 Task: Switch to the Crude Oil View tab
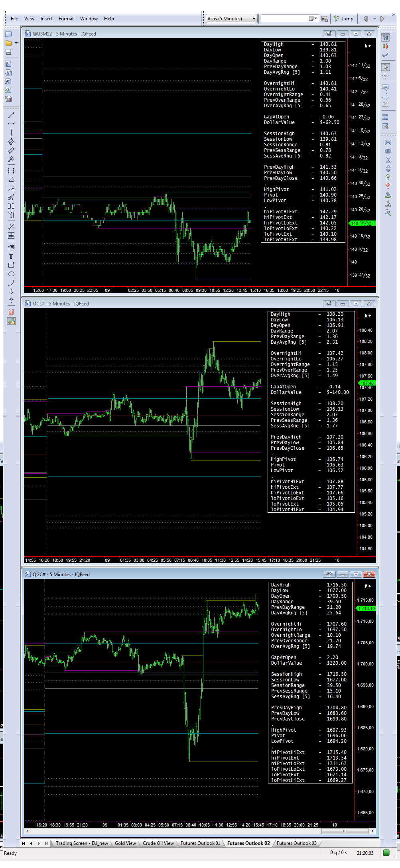158,843
